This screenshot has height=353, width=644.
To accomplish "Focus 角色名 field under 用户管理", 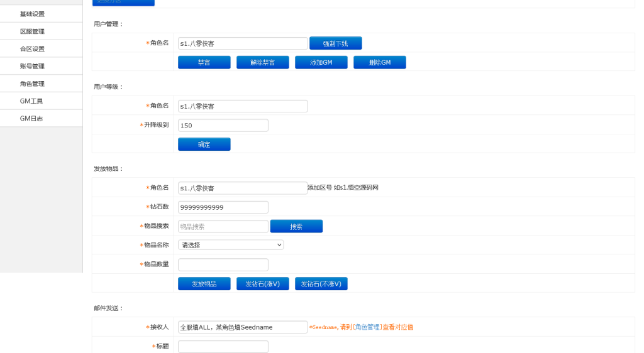I will tap(243, 43).
